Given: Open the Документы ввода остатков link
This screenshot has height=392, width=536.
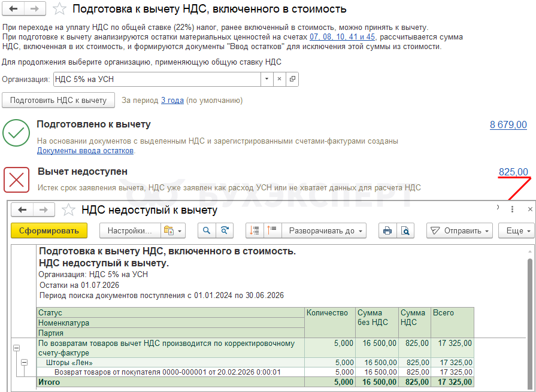Looking at the screenshot, I should click(x=85, y=151).
